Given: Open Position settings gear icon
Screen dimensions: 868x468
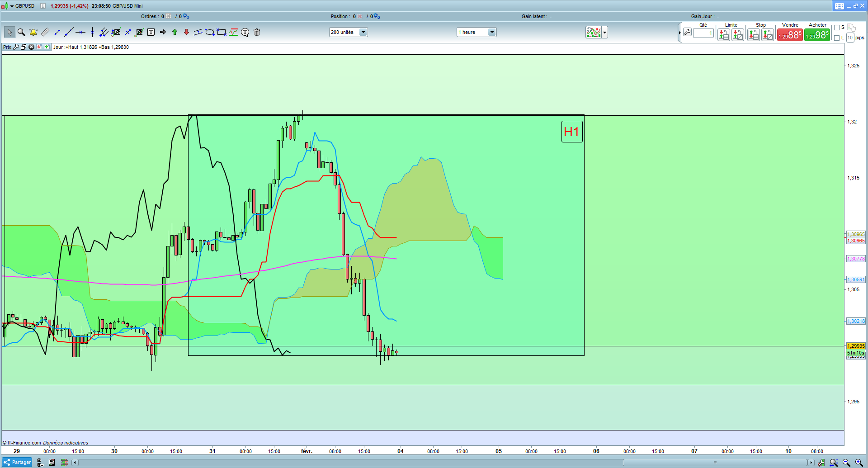Looking at the screenshot, I should pyautogui.click(x=377, y=16).
